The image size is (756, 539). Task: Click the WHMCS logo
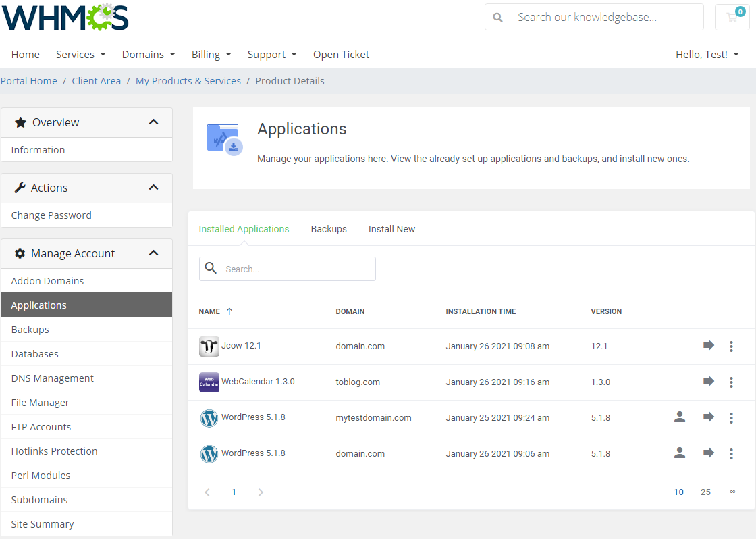(65, 18)
